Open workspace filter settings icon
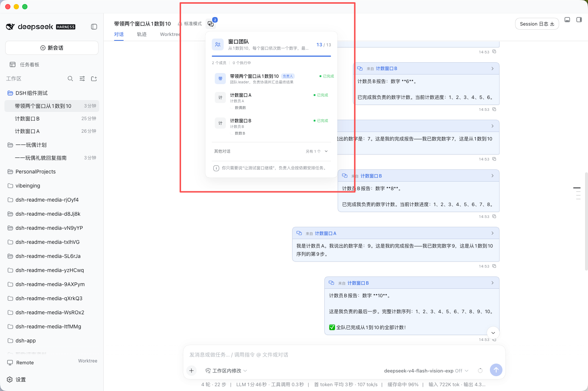The height and width of the screenshot is (391, 588). 82,79
